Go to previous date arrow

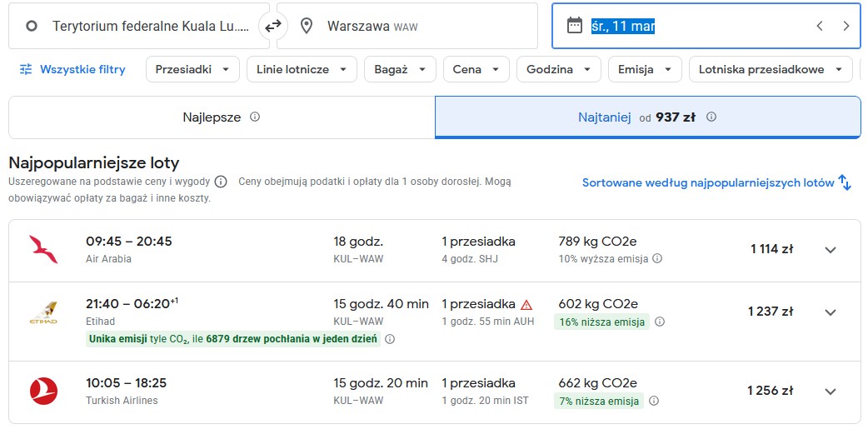pos(820,26)
